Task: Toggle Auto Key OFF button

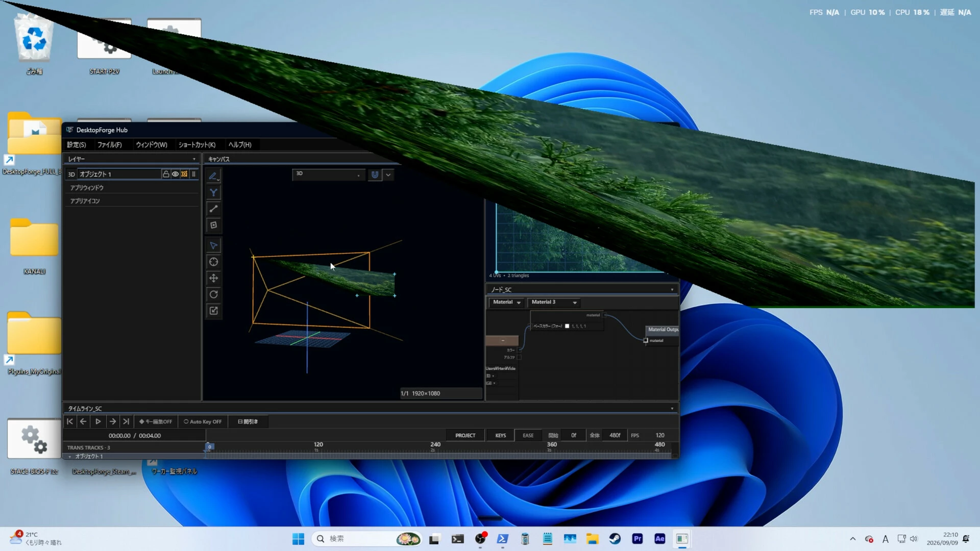Action: point(203,421)
